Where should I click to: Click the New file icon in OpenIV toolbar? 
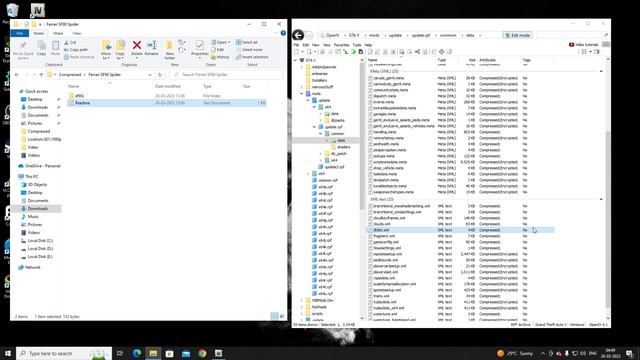pyautogui.click(x=297, y=52)
